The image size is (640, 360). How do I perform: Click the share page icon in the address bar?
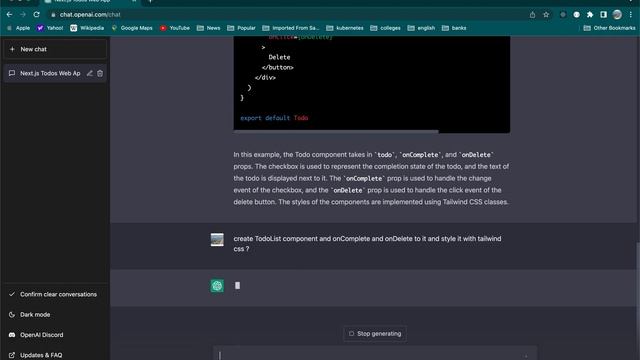[532, 15]
